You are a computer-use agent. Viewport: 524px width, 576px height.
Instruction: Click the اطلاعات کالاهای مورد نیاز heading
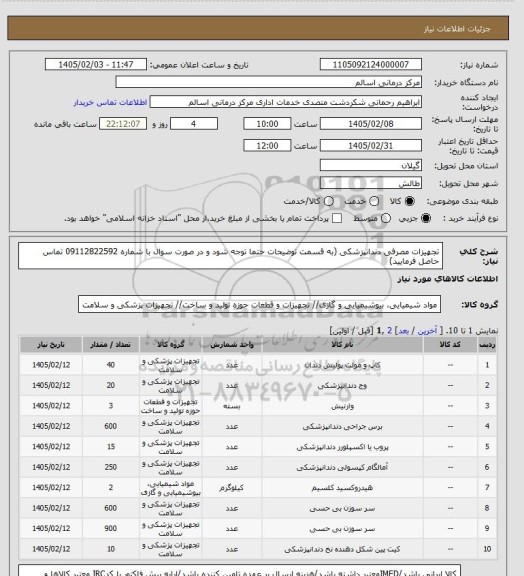[x=448, y=279]
